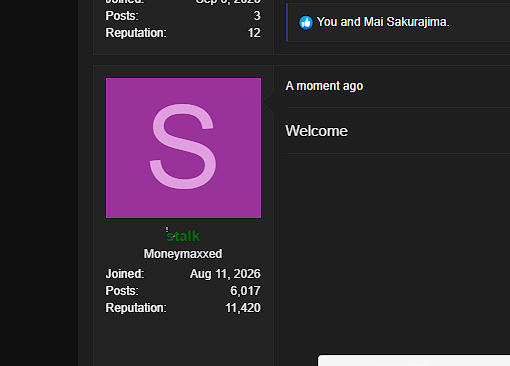This screenshot has width=510, height=366.
Task: Open stalk's purple S avatar
Action: tap(183, 148)
